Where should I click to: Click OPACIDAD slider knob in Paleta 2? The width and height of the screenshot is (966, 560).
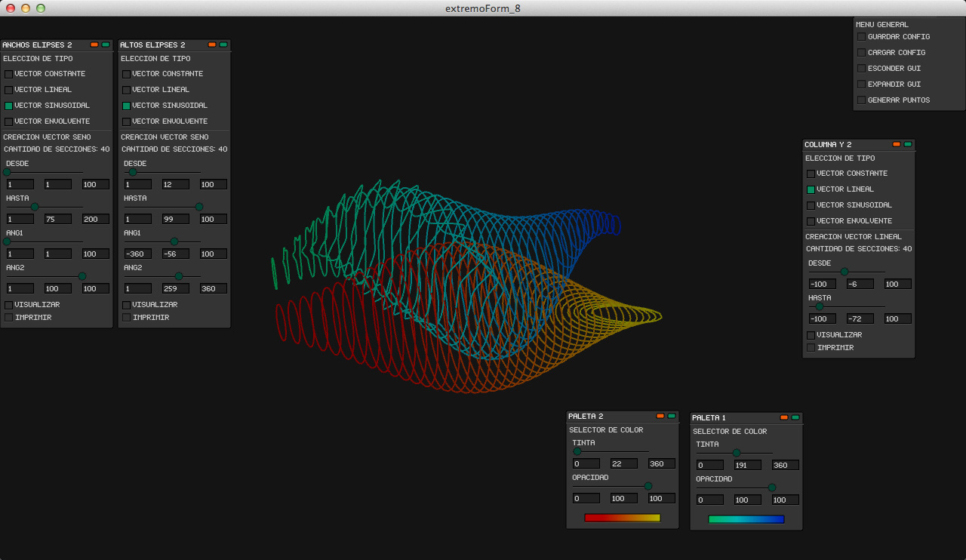point(648,486)
